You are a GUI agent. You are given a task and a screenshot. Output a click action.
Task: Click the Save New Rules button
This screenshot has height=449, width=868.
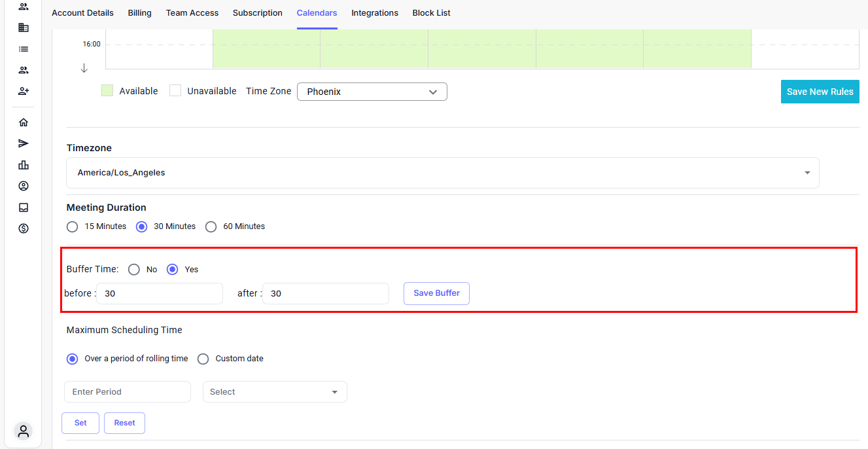(820, 92)
